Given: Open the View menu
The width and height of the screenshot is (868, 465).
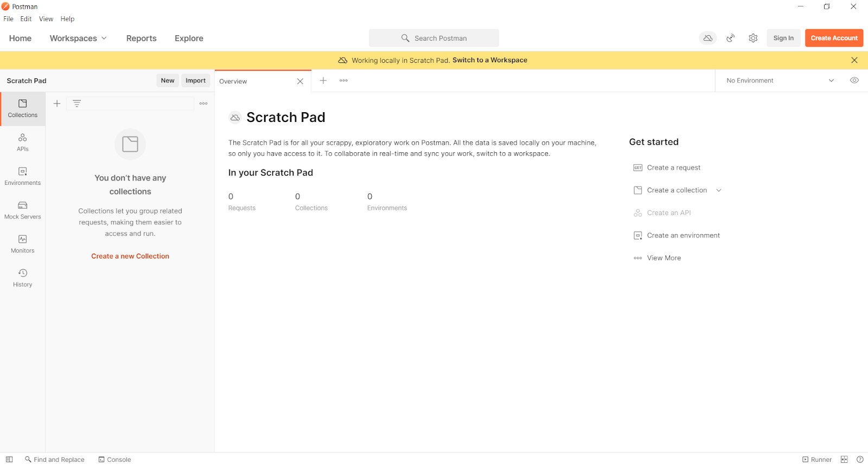Looking at the screenshot, I should (x=46, y=19).
